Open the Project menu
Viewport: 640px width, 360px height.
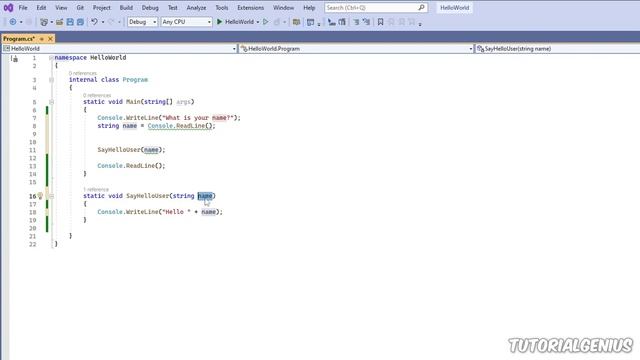tap(102, 8)
